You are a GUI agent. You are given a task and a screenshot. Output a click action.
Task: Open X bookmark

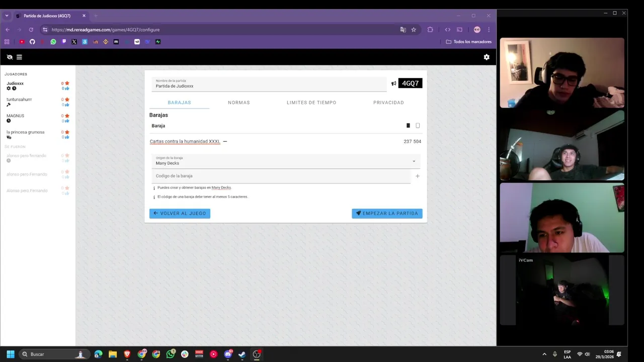point(74,42)
